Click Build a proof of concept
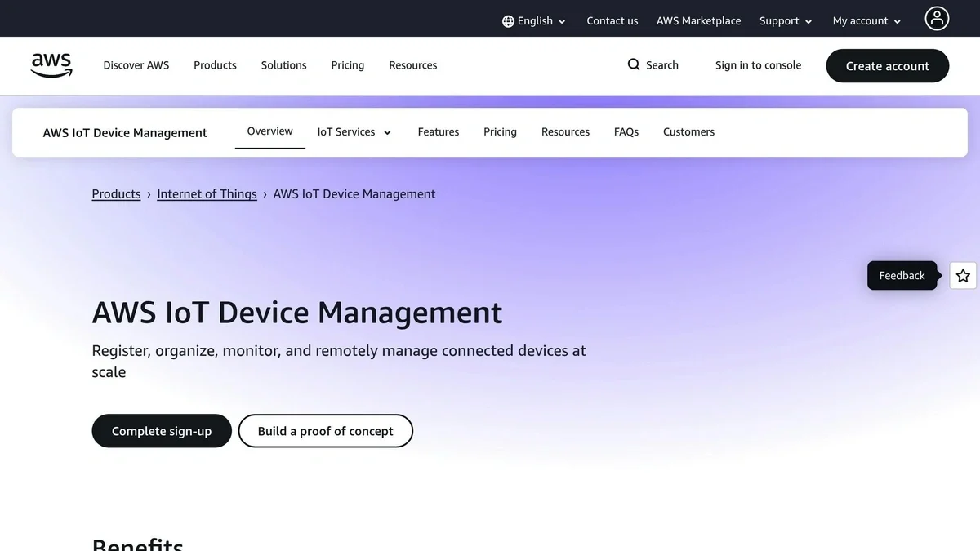 tap(325, 431)
